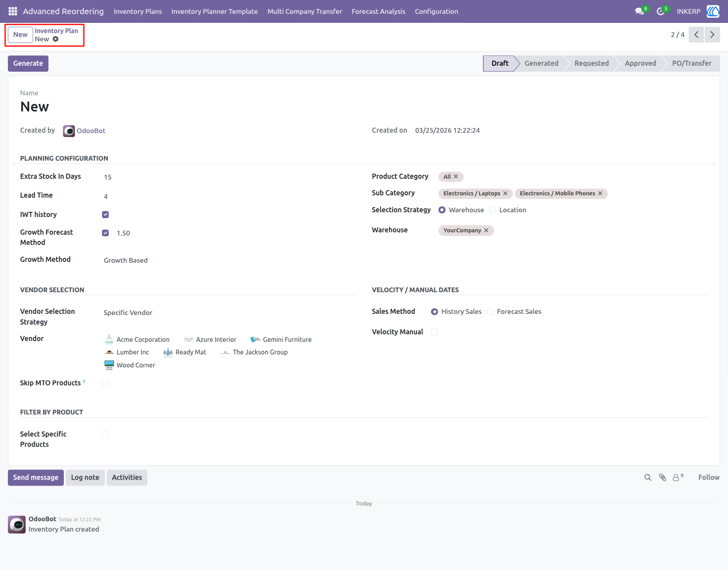The height and width of the screenshot is (571, 728).
Task: Open the chatter search magnifier icon
Action: click(x=648, y=478)
